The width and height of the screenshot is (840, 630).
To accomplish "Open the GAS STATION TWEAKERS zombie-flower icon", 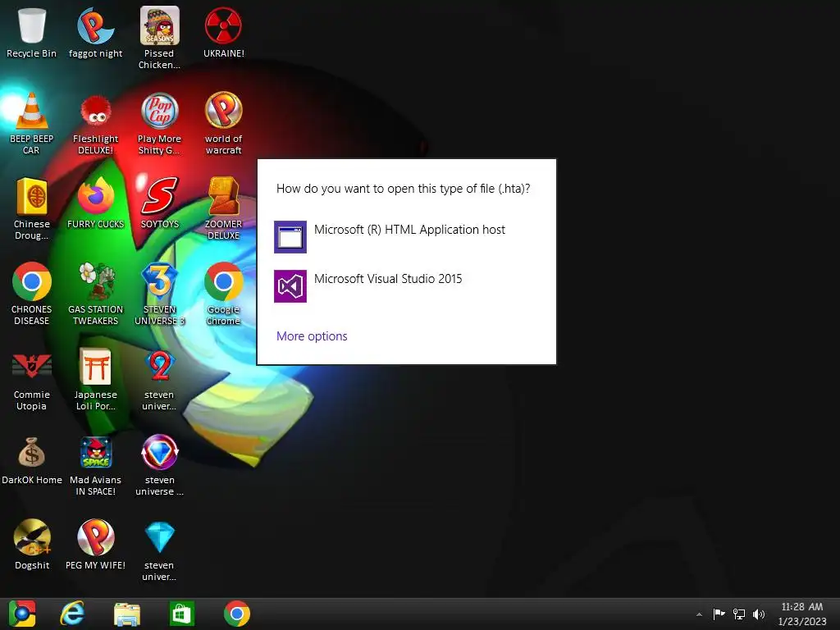I will point(95,281).
